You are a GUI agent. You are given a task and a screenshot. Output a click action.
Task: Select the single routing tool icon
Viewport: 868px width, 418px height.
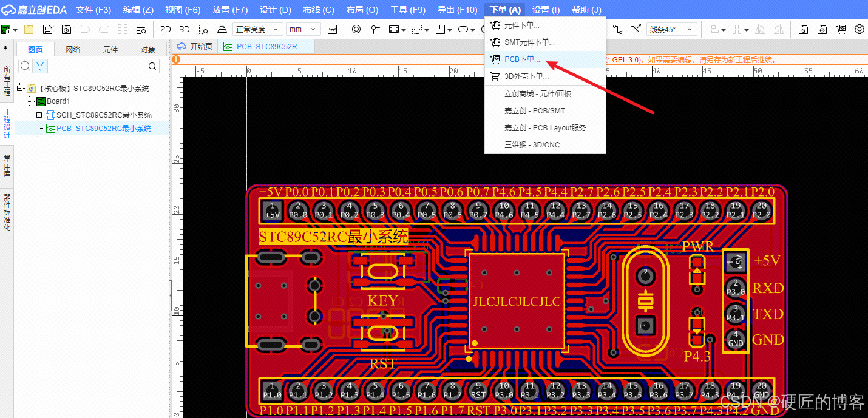[617, 29]
